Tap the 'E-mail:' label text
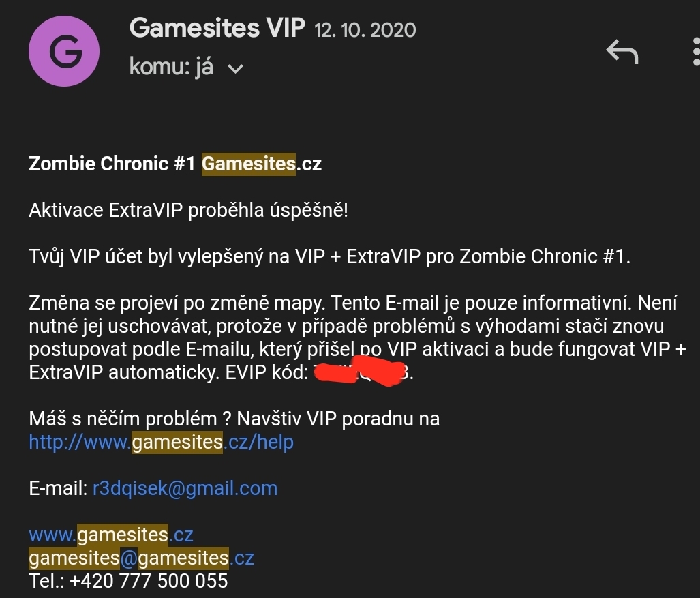The image size is (700, 598). [x=58, y=489]
